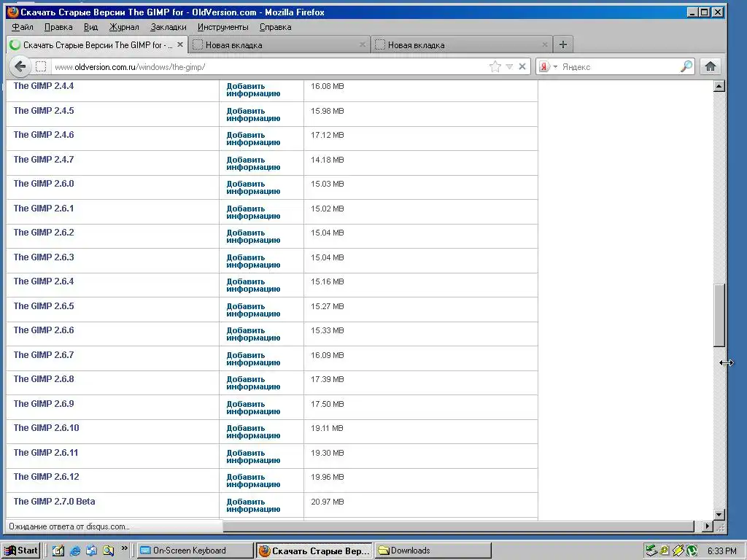This screenshot has height=560, width=747.
Task: Click the vertical scrollbar thumb
Action: click(719, 315)
